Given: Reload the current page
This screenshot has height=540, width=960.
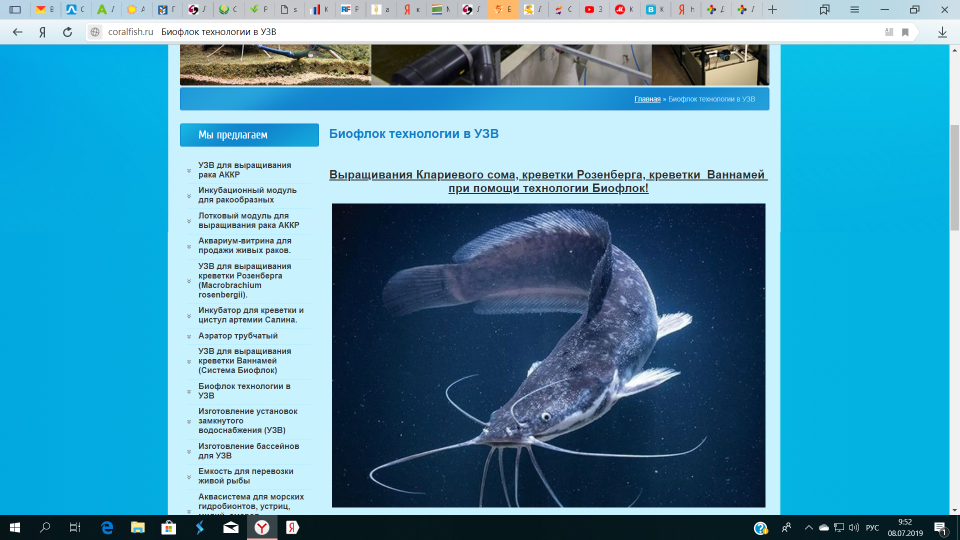Looking at the screenshot, I should point(67,32).
